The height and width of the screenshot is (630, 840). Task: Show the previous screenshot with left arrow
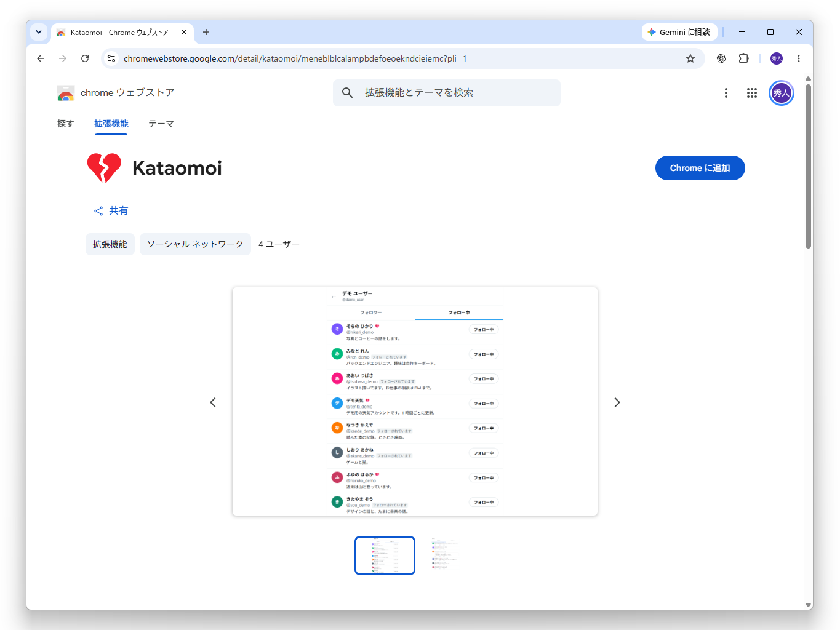[x=213, y=402]
